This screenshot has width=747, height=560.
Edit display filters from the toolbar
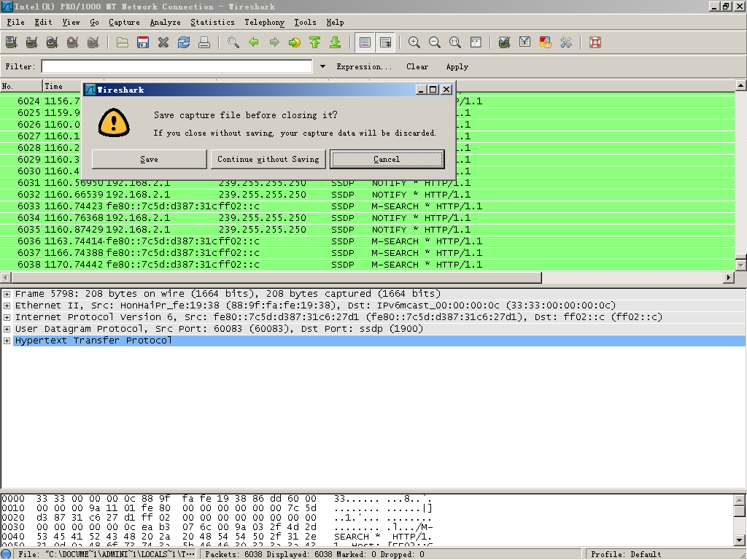point(525,42)
